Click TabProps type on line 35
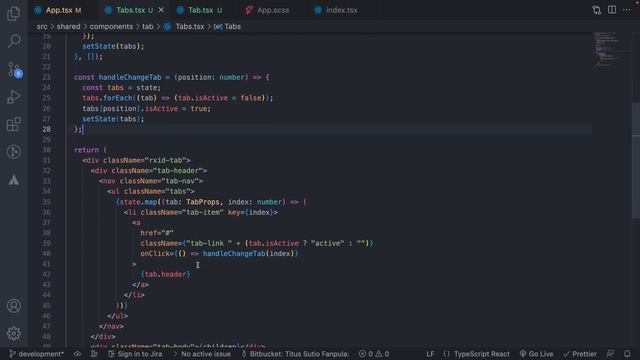Viewport: 640px width, 360px height. (203, 202)
